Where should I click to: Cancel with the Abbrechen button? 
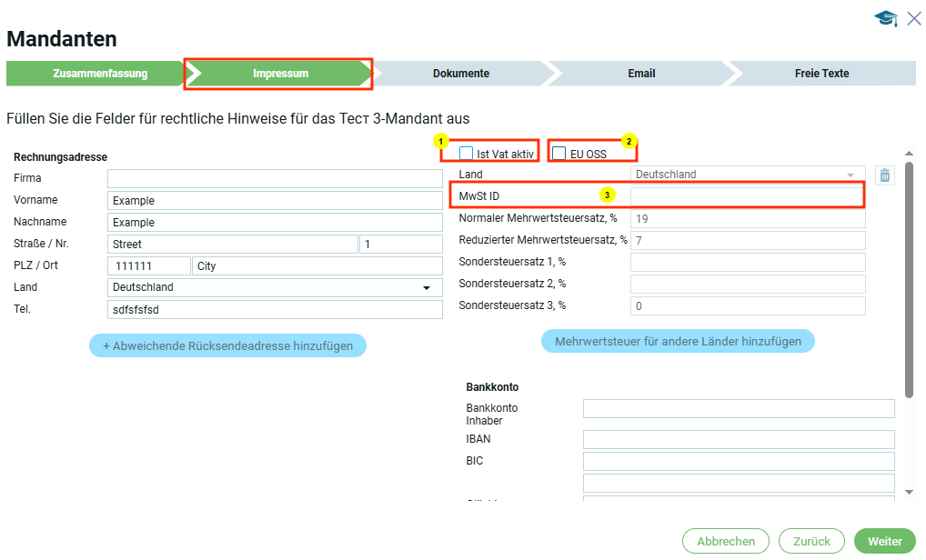coord(726,541)
